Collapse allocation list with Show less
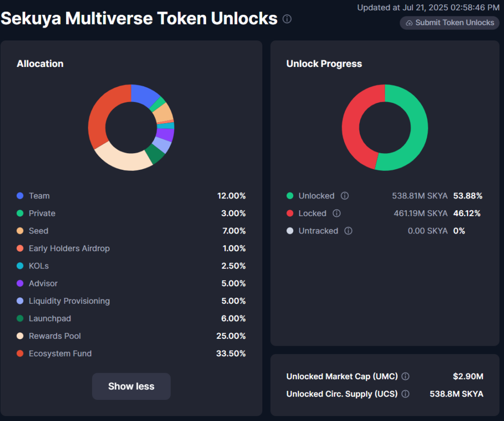 click(x=131, y=386)
